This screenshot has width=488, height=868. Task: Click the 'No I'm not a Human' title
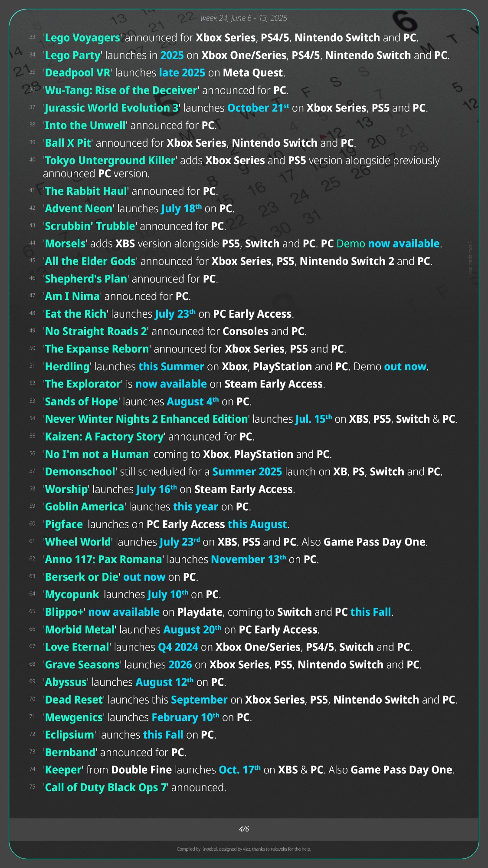click(x=97, y=454)
